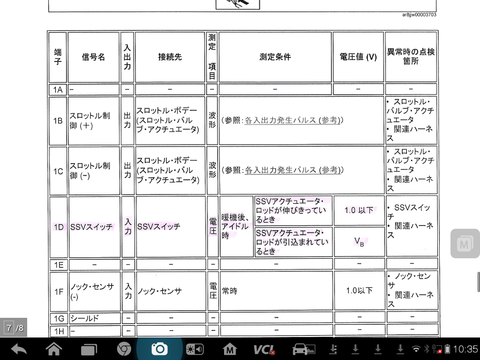Select the VB voltage value
This screenshot has width=480, height=360.
[359, 241]
